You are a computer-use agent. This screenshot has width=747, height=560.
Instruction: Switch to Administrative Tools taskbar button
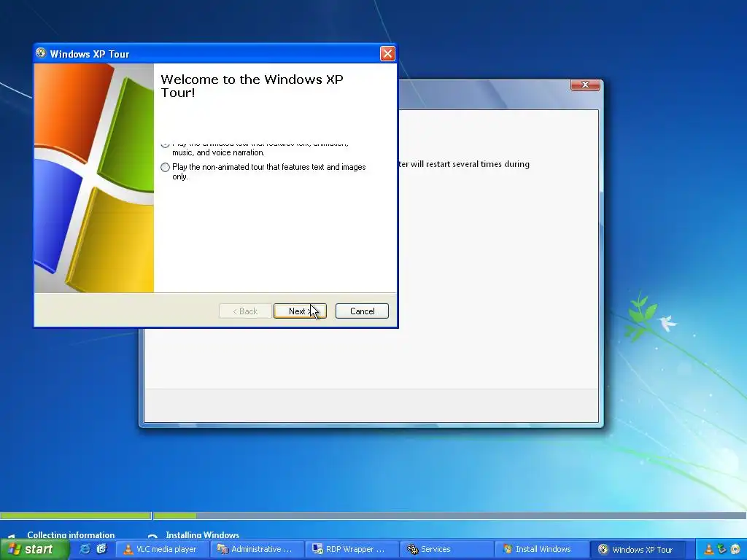click(258, 549)
